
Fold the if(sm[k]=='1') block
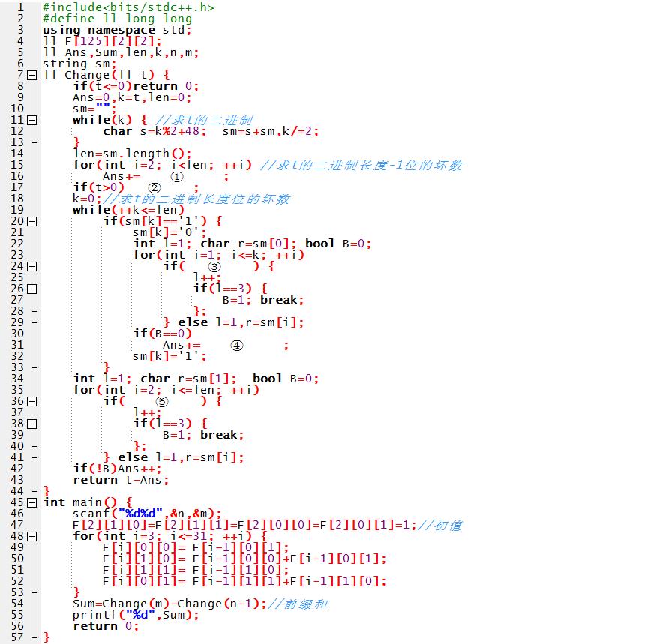point(31,221)
